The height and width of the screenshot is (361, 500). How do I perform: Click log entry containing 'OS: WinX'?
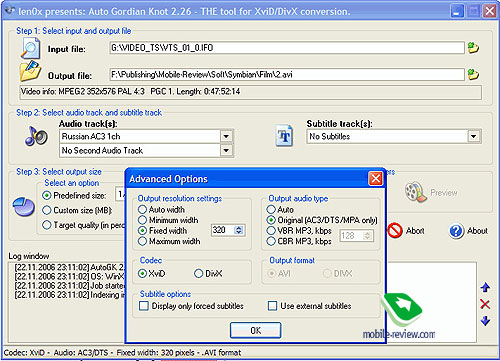pyautogui.click(x=69, y=277)
